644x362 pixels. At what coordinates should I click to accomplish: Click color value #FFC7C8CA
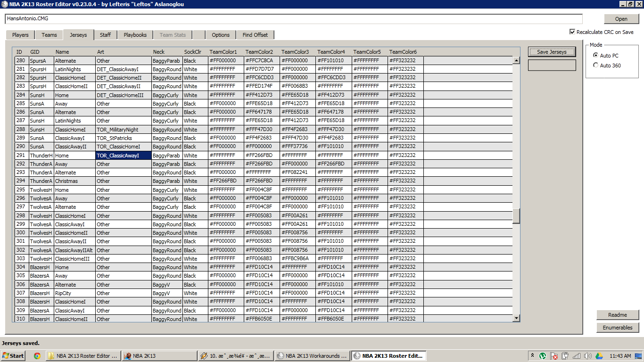(262, 61)
